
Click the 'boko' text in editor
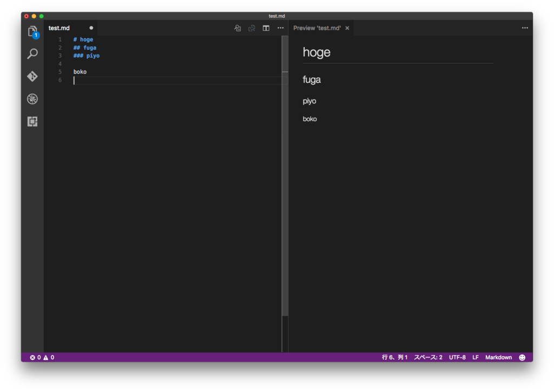[80, 72]
